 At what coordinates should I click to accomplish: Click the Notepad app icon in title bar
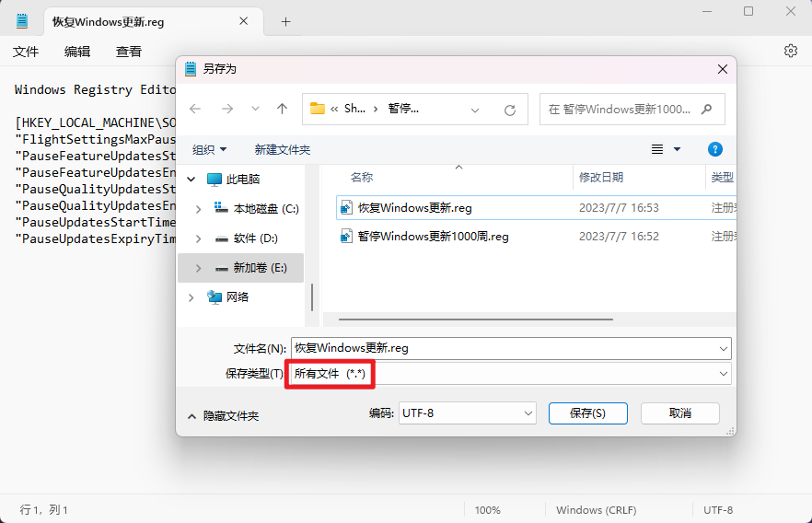click(22, 21)
